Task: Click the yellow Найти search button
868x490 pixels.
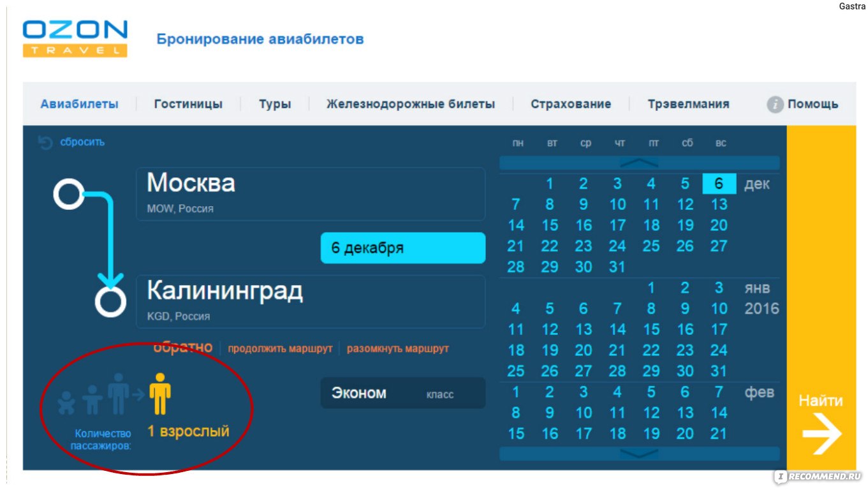Action: point(821,298)
